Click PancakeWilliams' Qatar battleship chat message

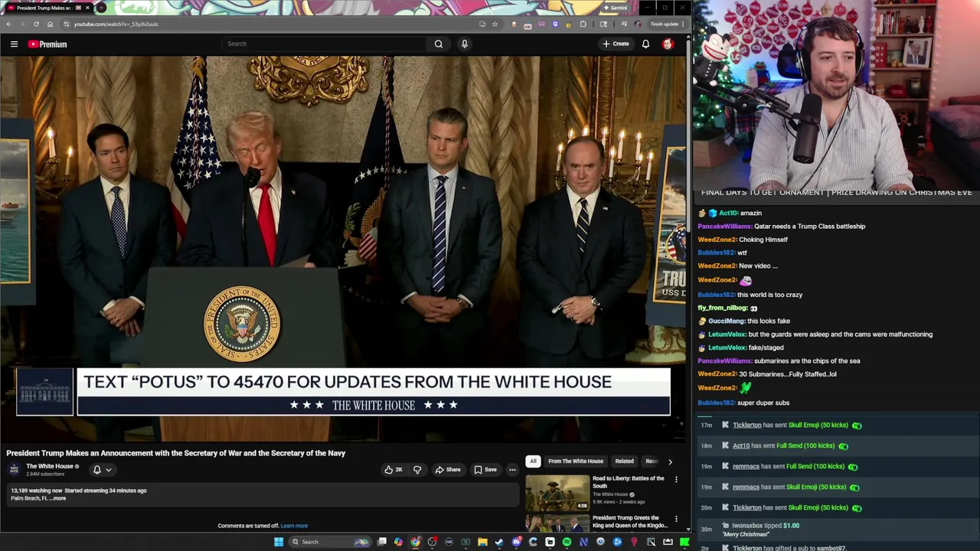782,227
